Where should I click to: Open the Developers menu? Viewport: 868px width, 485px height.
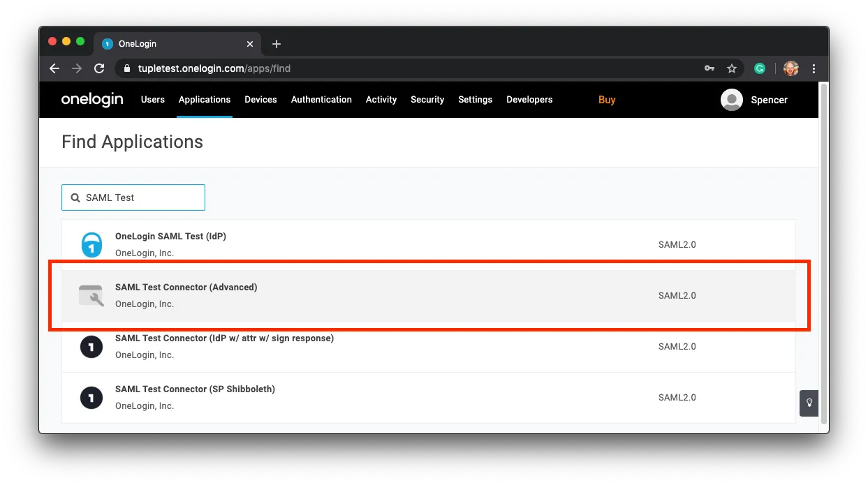point(529,100)
